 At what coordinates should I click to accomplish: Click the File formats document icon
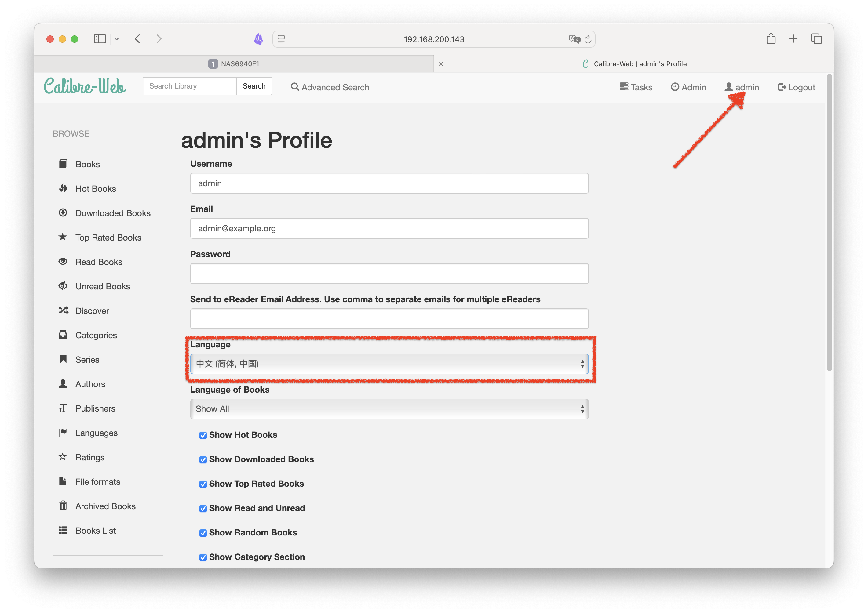[63, 481]
